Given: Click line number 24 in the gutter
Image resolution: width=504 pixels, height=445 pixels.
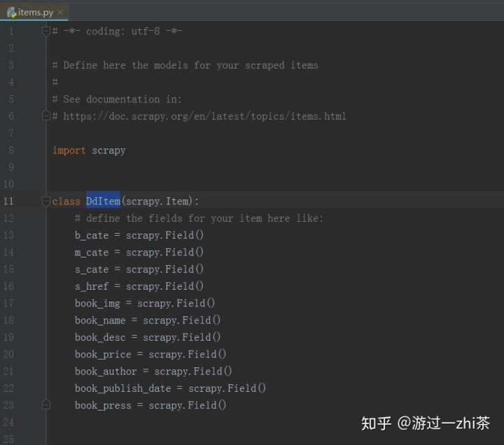Looking at the screenshot, I should pos(8,422).
